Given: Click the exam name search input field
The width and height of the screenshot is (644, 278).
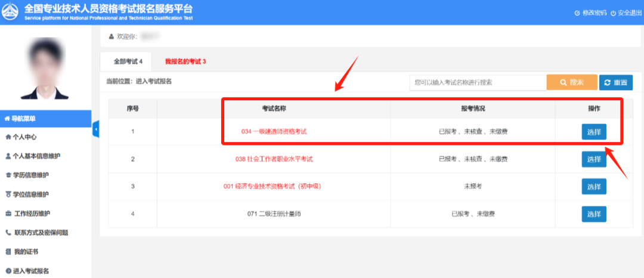Looking at the screenshot, I should coord(478,82).
